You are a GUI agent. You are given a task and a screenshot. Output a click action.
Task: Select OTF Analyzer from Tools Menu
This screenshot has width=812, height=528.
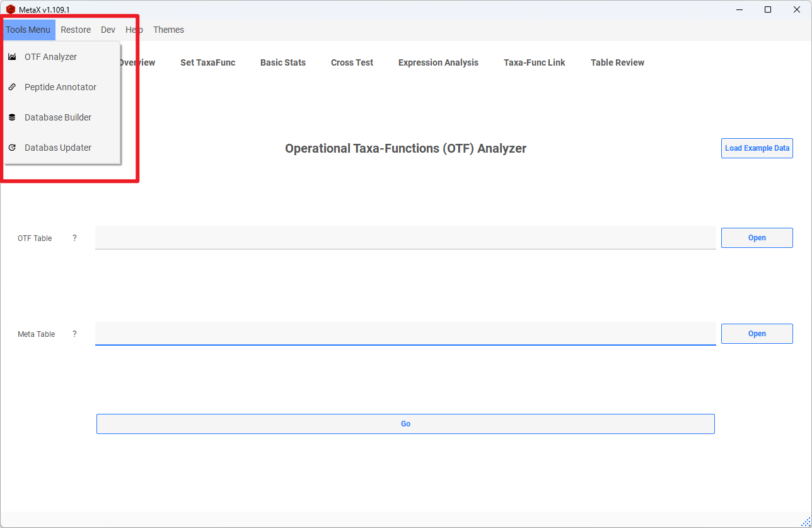(x=62, y=57)
